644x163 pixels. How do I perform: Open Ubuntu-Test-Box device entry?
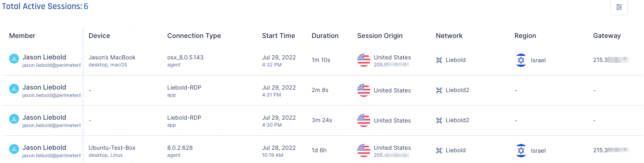coord(112,148)
